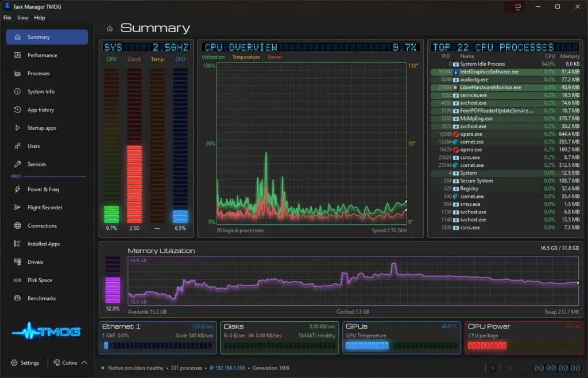Click the home icon beside Summary heading
Image resolution: width=588 pixels, height=378 pixels.
[110, 29]
